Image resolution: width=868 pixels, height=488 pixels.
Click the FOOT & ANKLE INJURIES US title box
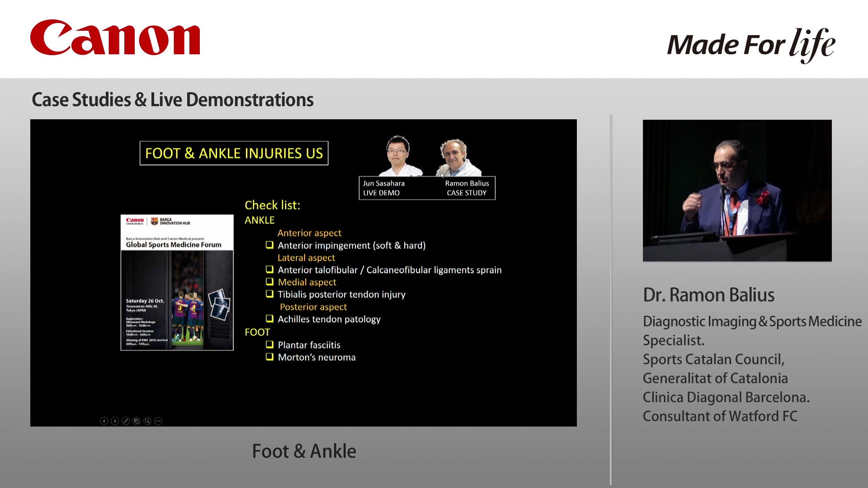pyautogui.click(x=234, y=153)
